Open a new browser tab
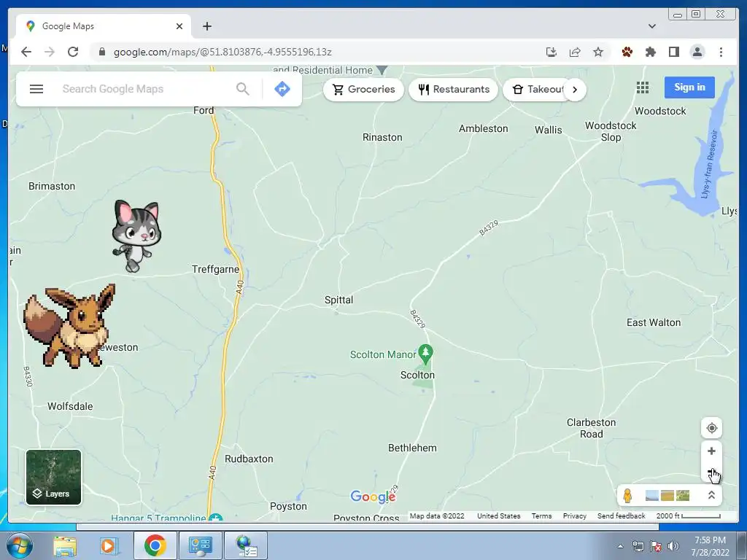 pyautogui.click(x=206, y=26)
